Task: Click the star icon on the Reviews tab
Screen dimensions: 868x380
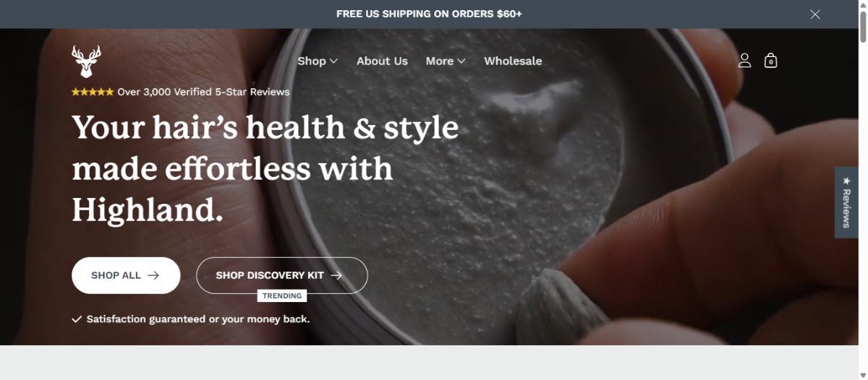Action: coord(847,181)
